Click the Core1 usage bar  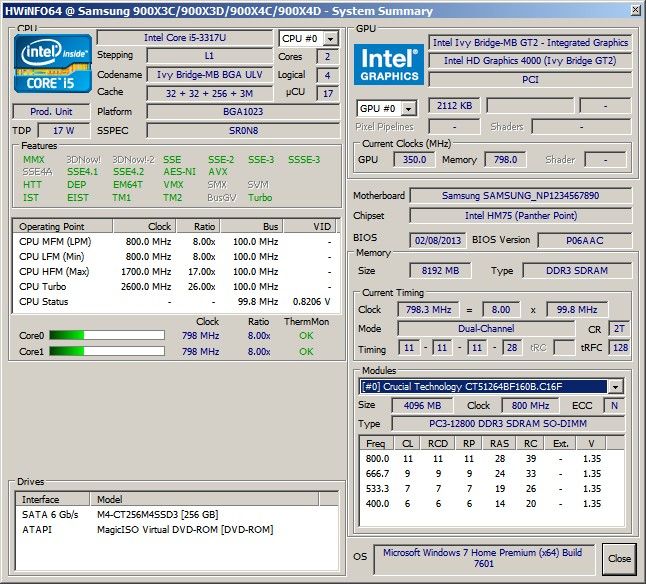107,351
